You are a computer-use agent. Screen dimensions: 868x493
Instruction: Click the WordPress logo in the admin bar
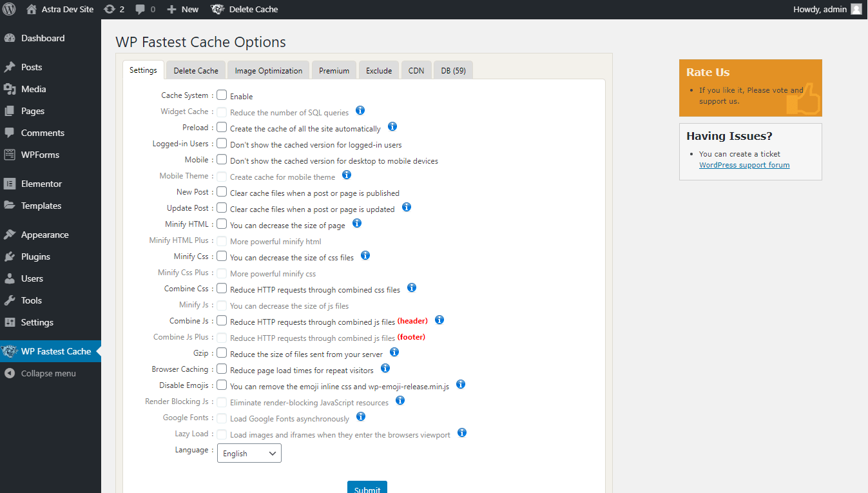click(8, 9)
